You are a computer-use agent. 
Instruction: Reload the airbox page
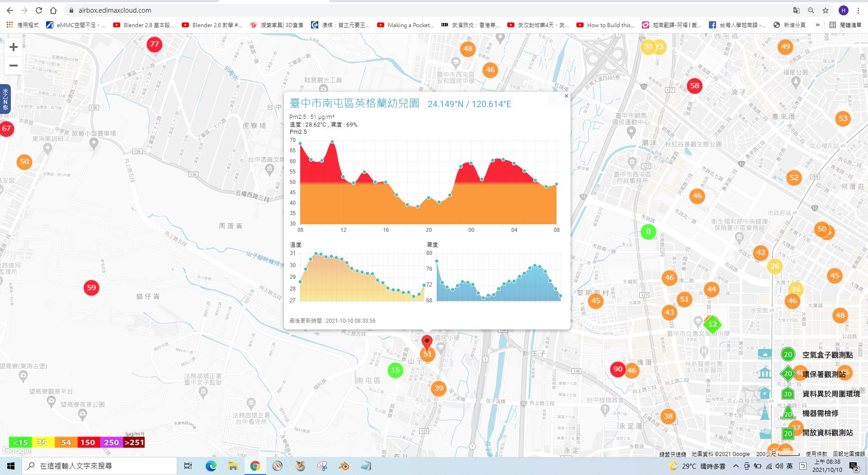point(39,10)
